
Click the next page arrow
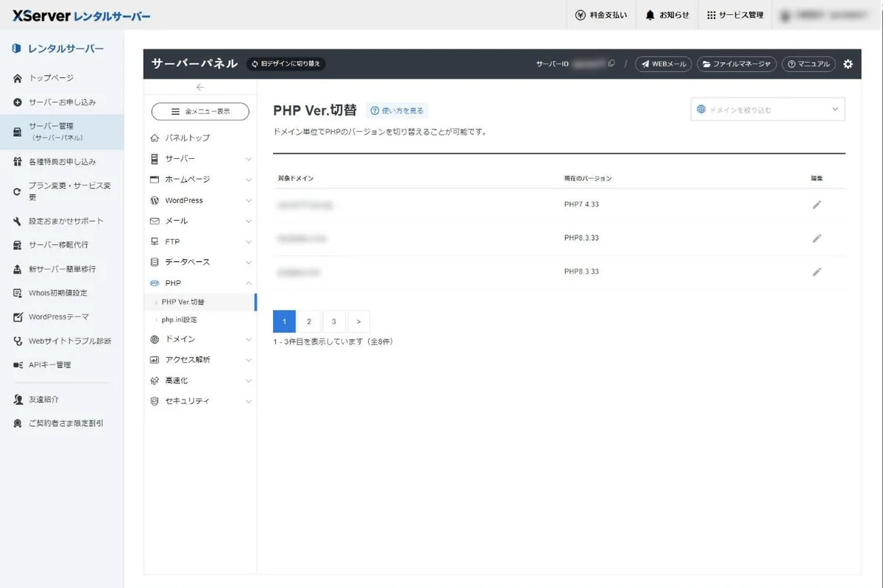358,322
